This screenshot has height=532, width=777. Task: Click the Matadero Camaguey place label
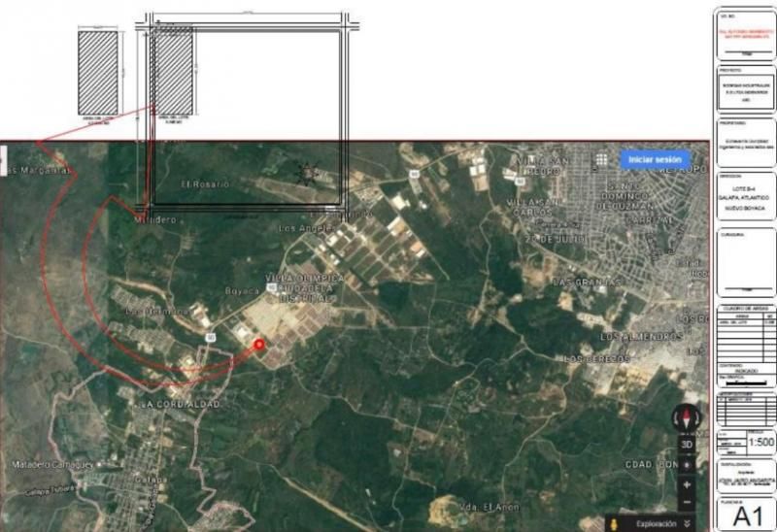(x=53, y=465)
